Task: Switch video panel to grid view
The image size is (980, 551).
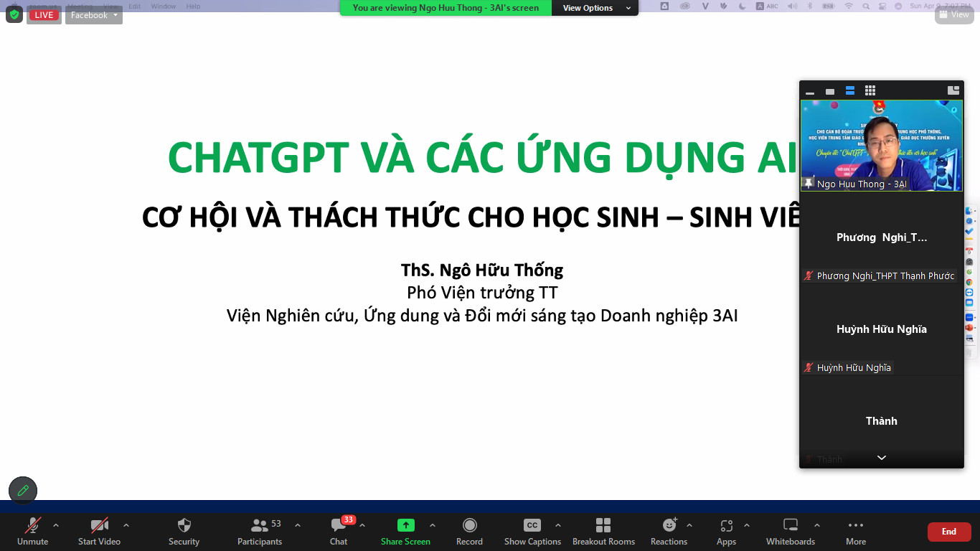Action: [x=870, y=90]
